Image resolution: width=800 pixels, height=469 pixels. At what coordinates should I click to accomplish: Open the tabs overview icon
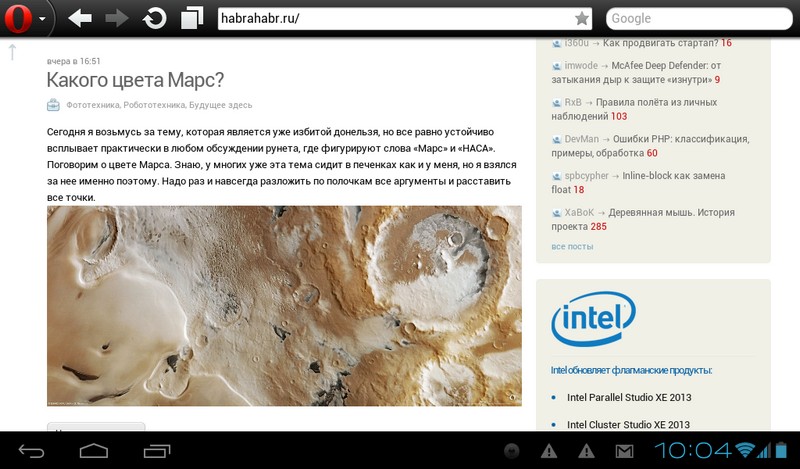pos(192,18)
